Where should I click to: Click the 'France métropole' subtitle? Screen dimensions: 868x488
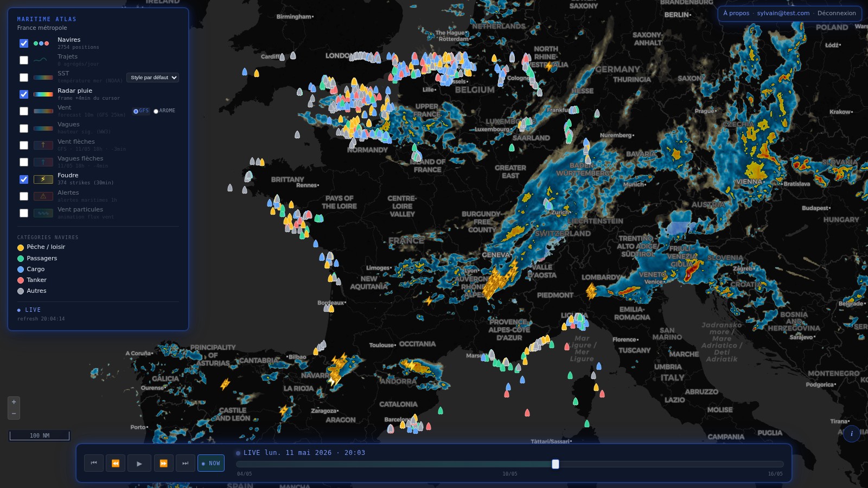click(x=42, y=28)
